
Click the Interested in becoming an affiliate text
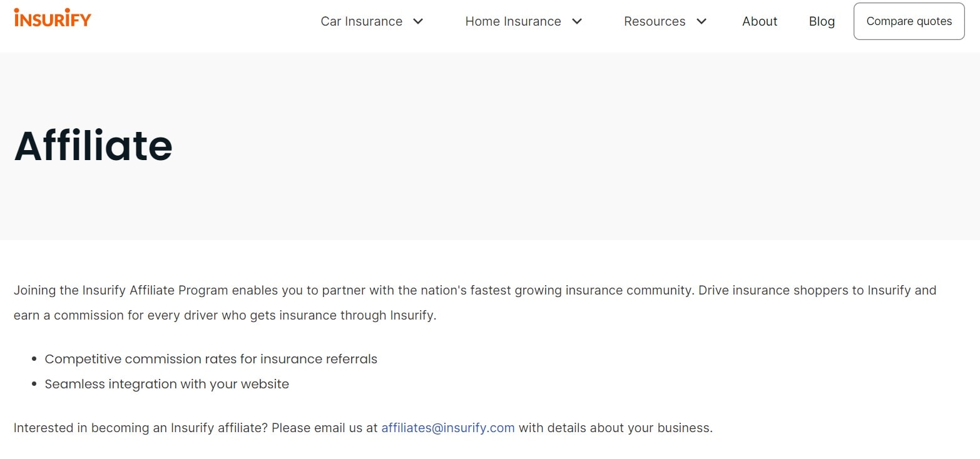[x=195, y=428]
